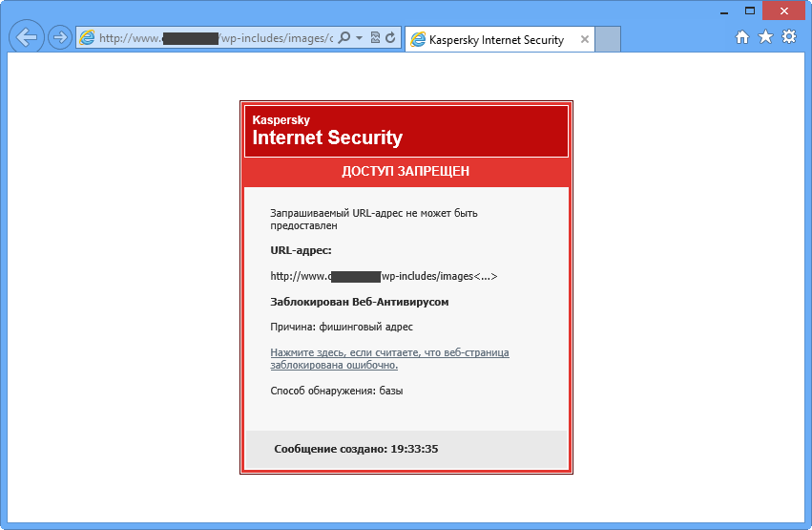
Task: Click the ДОСТУП ЗАПРЕЩЕН heading
Action: pyautogui.click(x=406, y=172)
